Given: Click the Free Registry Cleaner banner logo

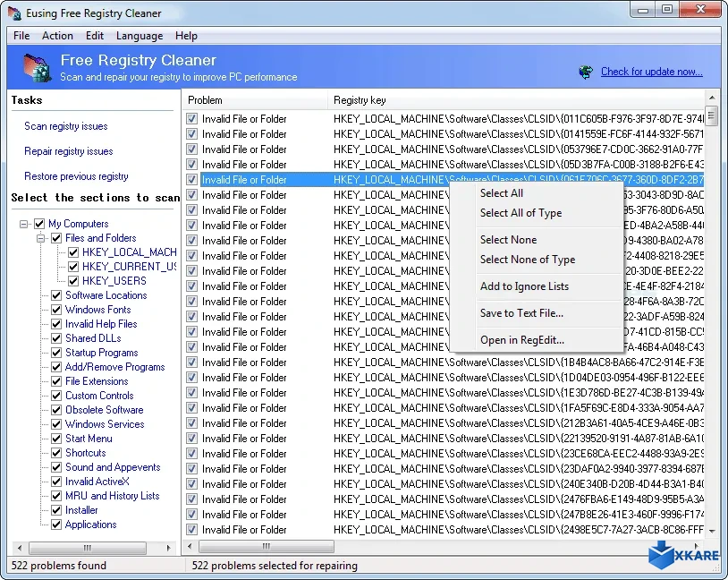Looking at the screenshot, I should tap(38, 68).
